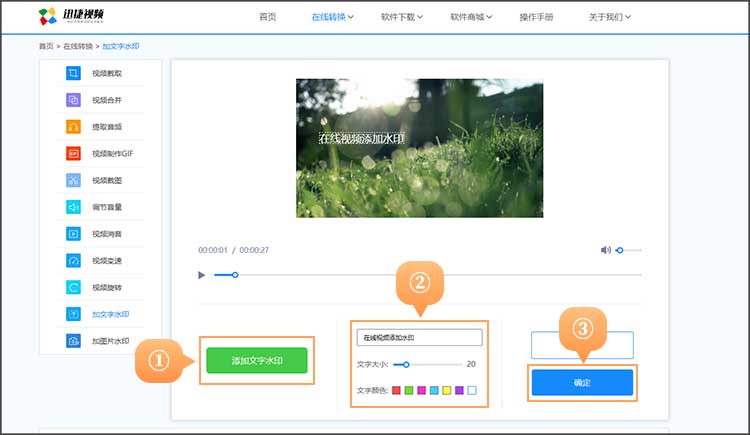The height and width of the screenshot is (435, 750).
Task: Play the video with the triangle button
Action: click(201, 275)
